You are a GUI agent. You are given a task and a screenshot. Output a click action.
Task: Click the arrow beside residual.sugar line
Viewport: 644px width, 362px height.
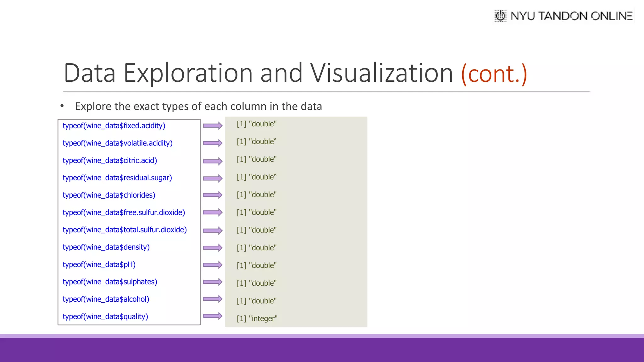point(213,178)
